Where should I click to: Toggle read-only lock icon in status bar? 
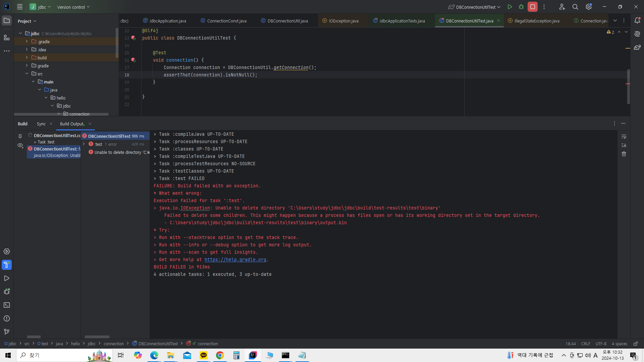coord(636,344)
